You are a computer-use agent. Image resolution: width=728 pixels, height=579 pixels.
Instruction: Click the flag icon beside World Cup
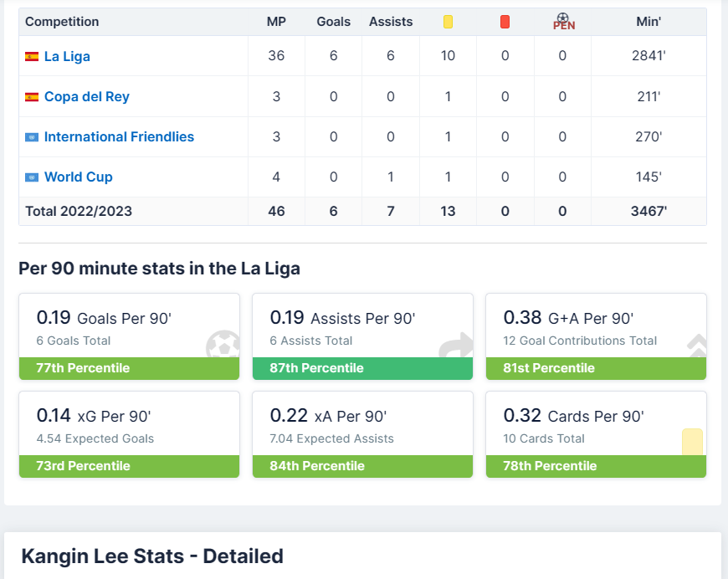(32, 177)
